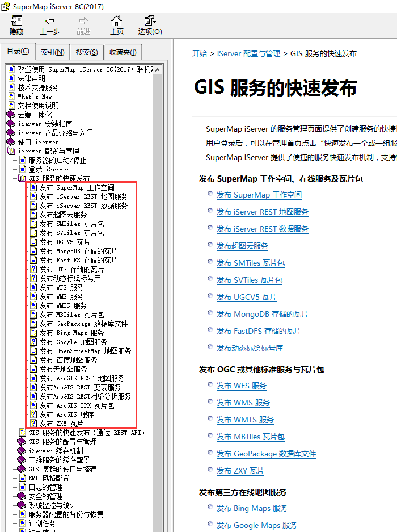Select tree item GIS 服务的快速发布
The width and height of the screenshot is (397, 532).
click(x=59, y=178)
